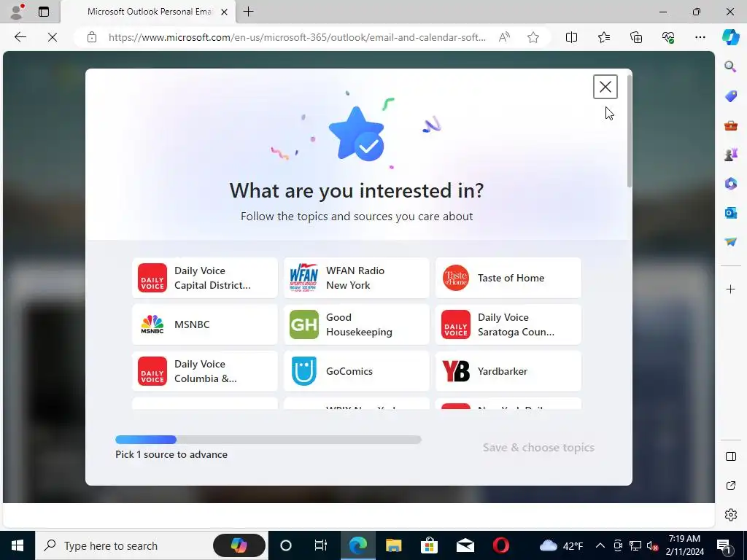Open a new browser tab
The image size is (747, 560).
pyautogui.click(x=248, y=12)
